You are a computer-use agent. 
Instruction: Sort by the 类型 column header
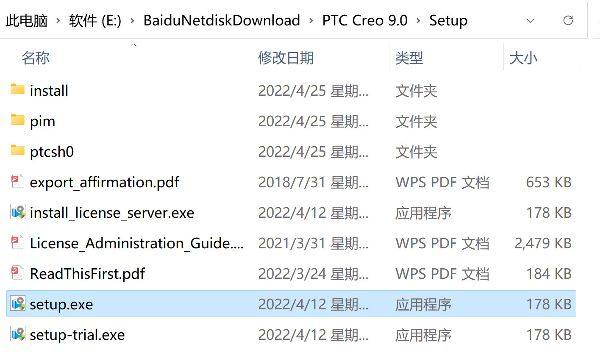pos(409,58)
